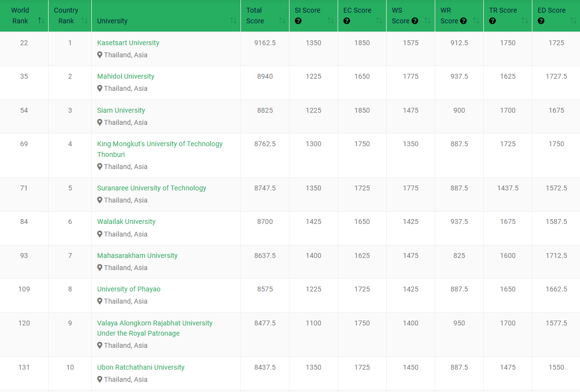
Task: Click the SI Score help question icon
Action: (x=298, y=21)
